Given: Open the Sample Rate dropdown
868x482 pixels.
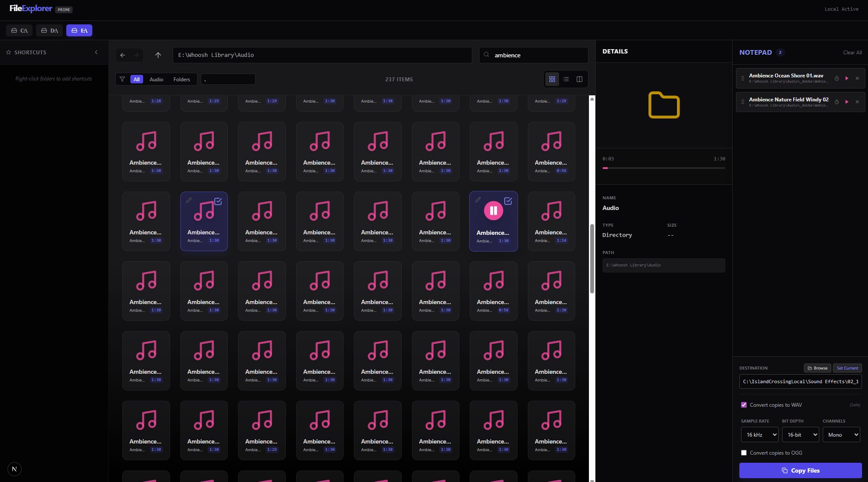Looking at the screenshot, I should click(759, 435).
